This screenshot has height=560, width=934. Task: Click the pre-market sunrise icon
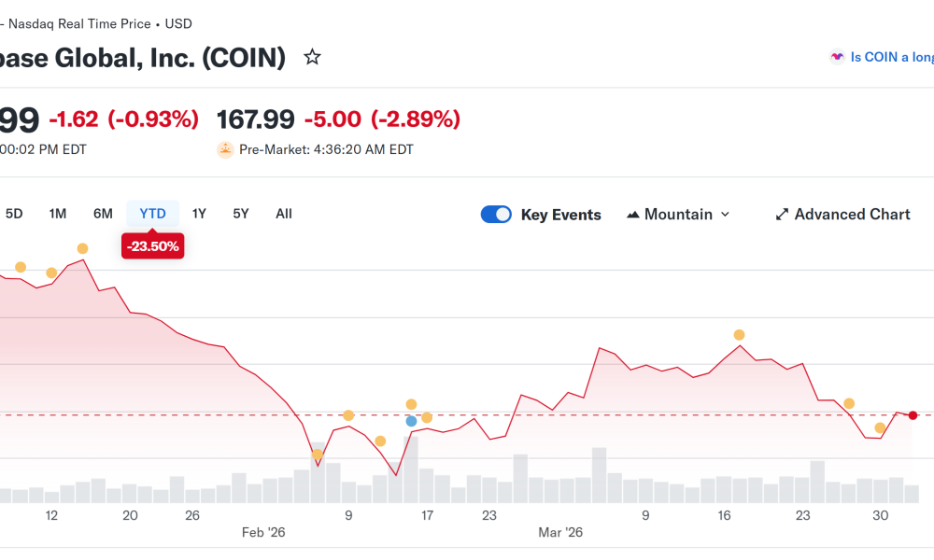[x=225, y=149]
